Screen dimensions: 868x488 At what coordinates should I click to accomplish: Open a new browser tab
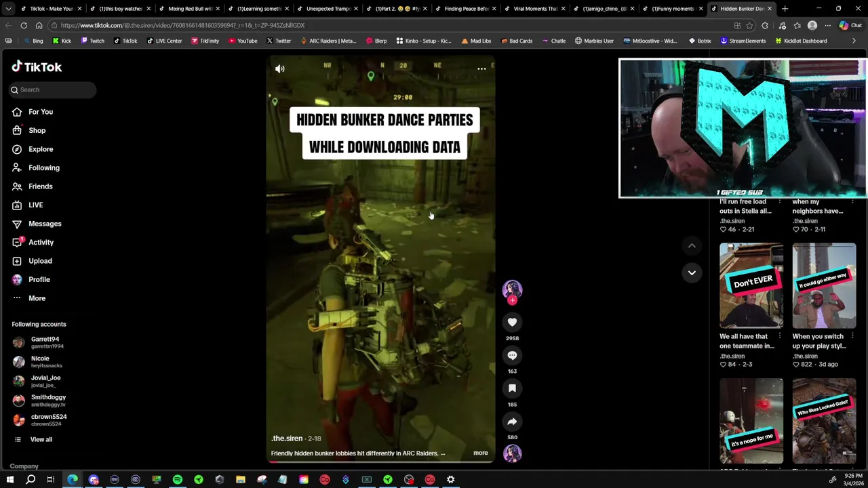pos(785,9)
